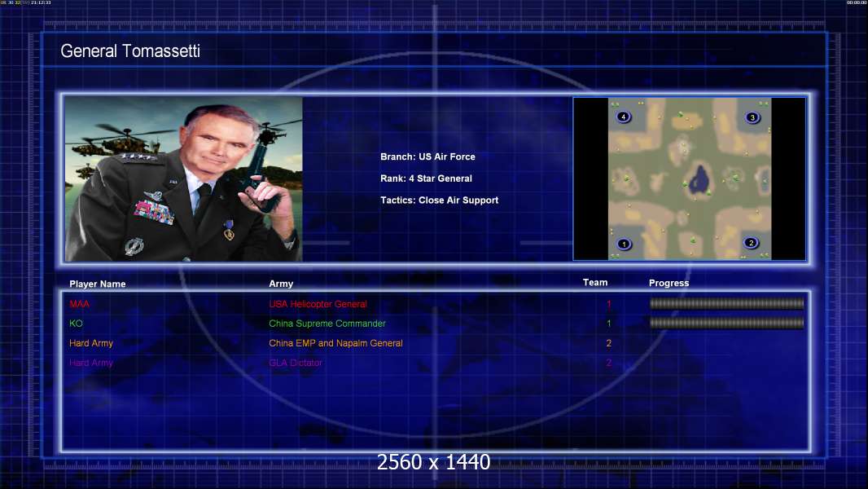Image resolution: width=868 pixels, height=489 pixels.
Task: Select the purple 'Hard Army' player name
Action: [x=90, y=363]
